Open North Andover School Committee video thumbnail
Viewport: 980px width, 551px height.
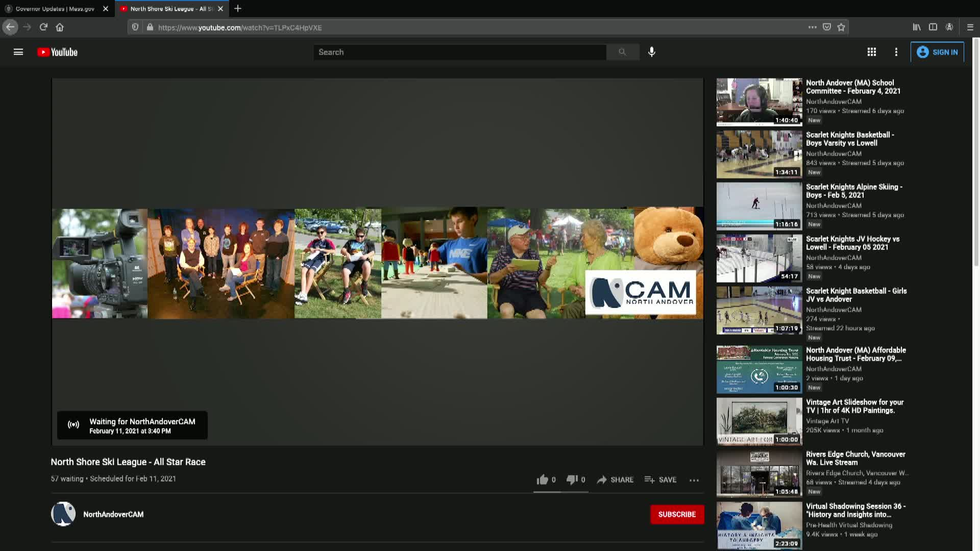coord(759,102)
